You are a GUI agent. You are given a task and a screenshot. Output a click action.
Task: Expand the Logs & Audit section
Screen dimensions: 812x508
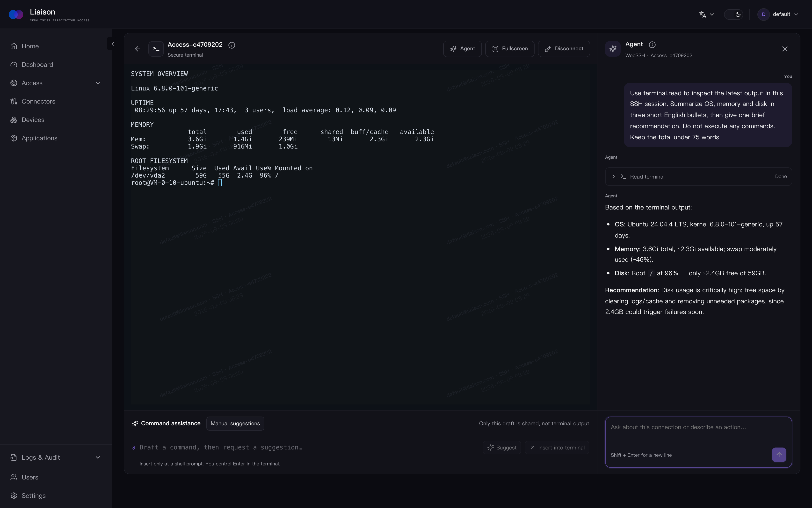(56, 457)
